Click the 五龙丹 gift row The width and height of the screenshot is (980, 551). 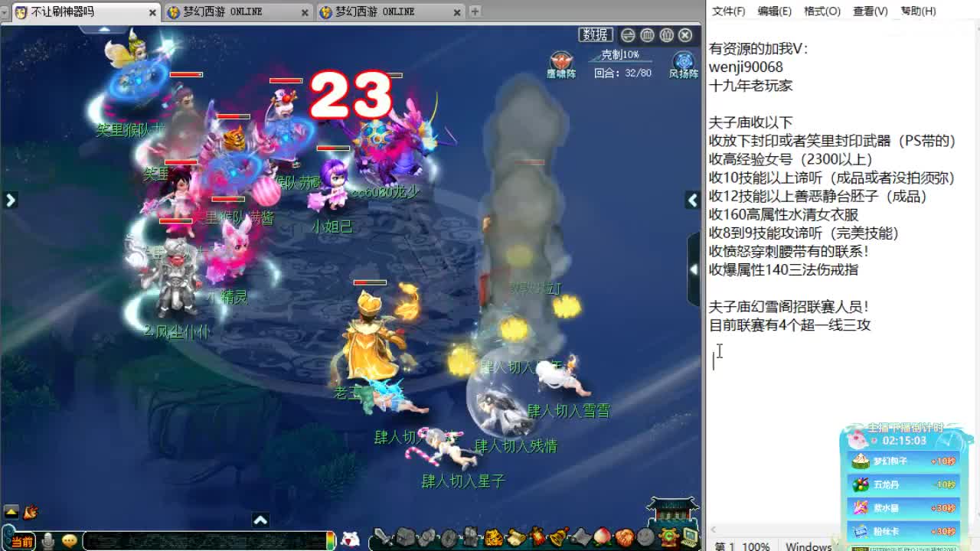903,484
